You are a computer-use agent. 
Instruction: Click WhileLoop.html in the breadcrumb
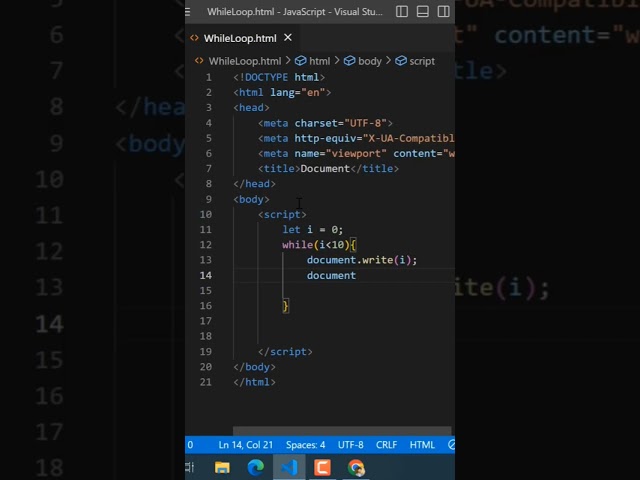(245, 61)
